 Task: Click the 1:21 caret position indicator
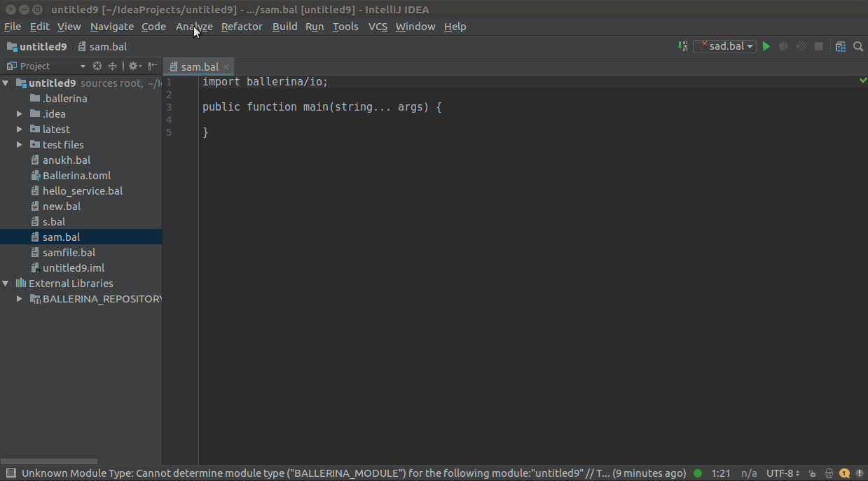pyautogui.click(x=719, y=473)
